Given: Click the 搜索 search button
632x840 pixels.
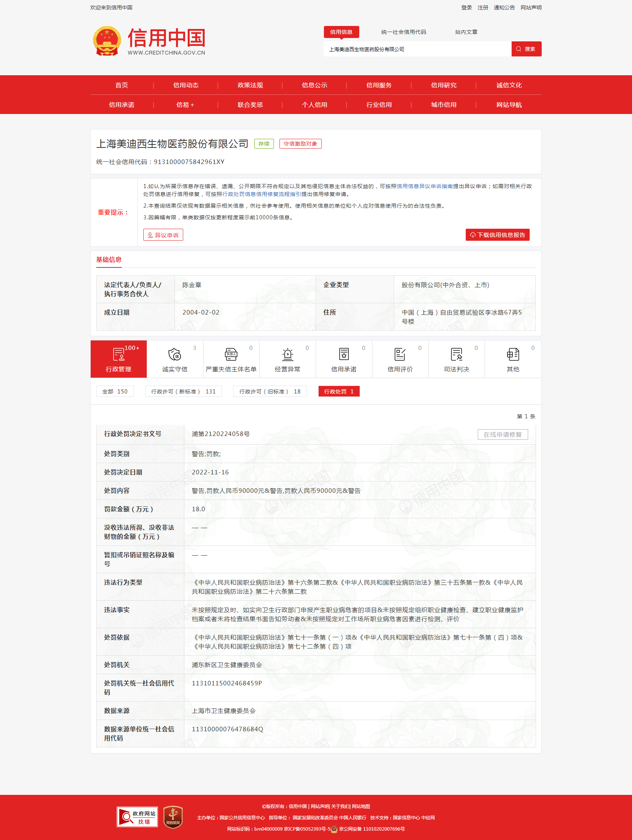Looking at the screenshot, I should point(526,49).
